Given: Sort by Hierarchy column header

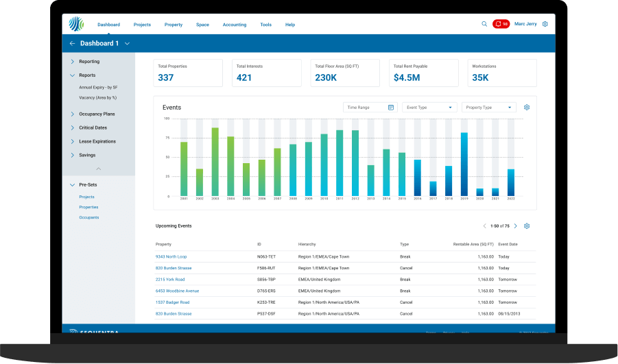Looking at the screenshot, I should [307, 244].
